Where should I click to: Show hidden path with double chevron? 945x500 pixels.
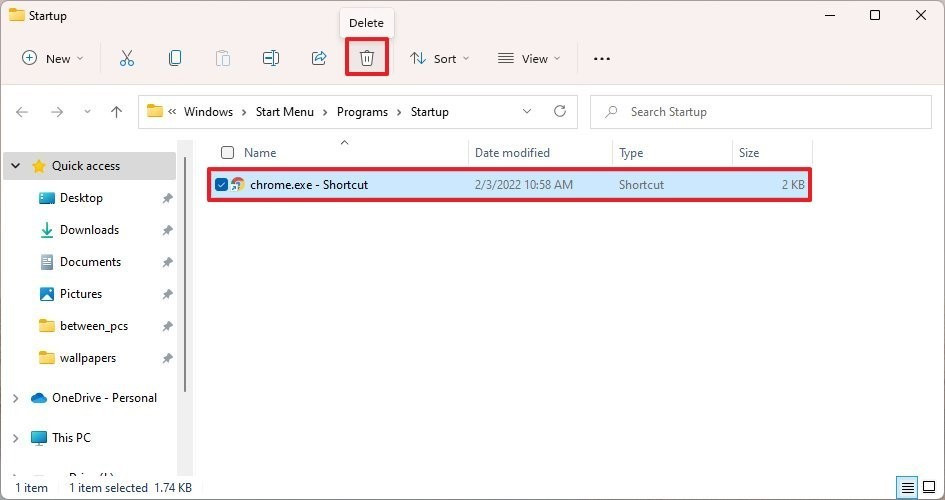pos(172,112)
